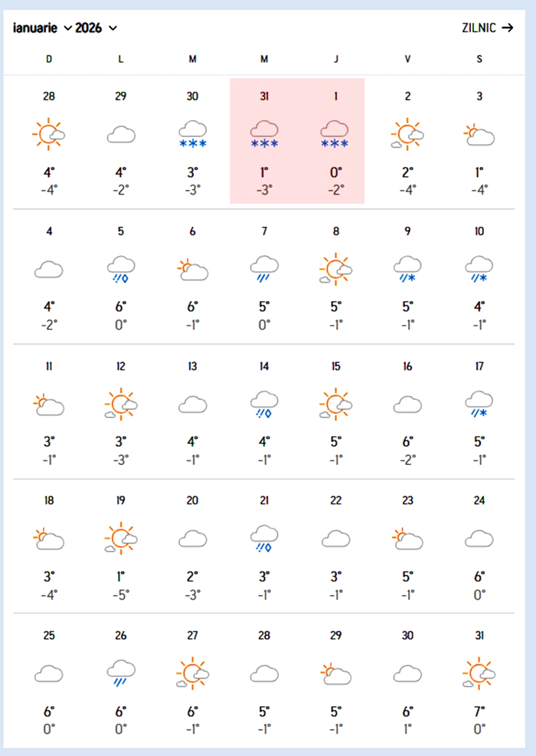This screenshot has width=536, height=756.
Task: Click the sleet icon on January 21
Action: 264,538
